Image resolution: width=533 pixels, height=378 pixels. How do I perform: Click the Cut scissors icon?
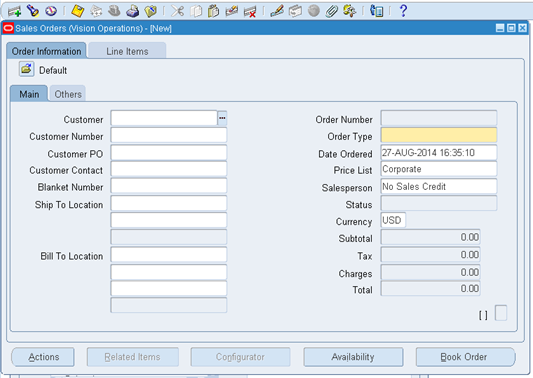click(x=177, y=11)
